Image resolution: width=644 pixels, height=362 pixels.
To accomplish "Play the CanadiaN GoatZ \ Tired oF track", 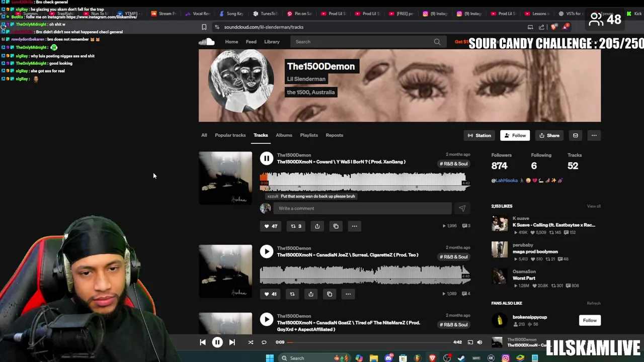I will pyautogui.click(x=267, y=319).
